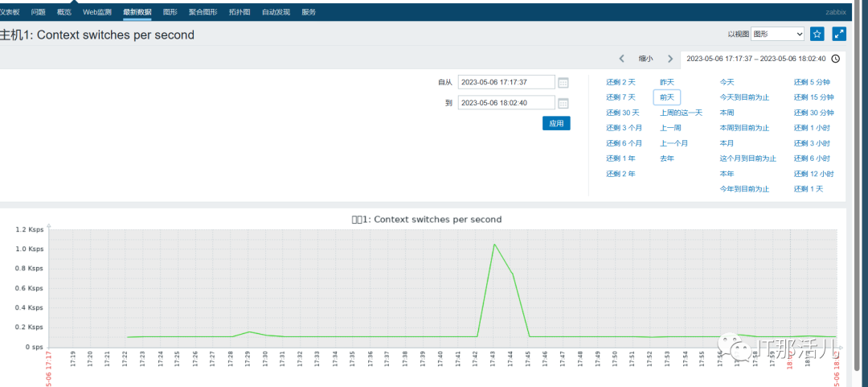Select 还剩 1 年 time range
Viewport: 868px width, 387px height.
tap(620, 158)
